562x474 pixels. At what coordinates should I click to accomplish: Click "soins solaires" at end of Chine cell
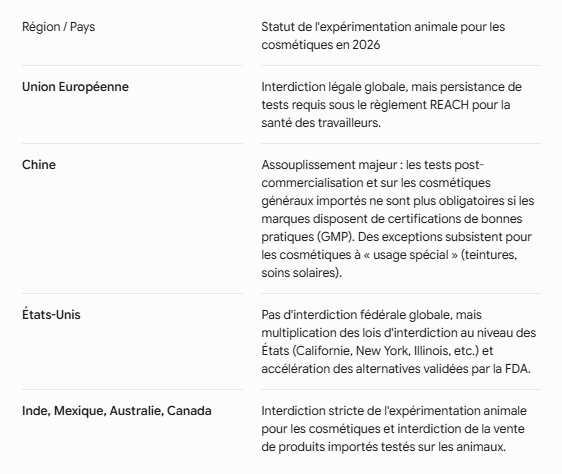(299, 272)
